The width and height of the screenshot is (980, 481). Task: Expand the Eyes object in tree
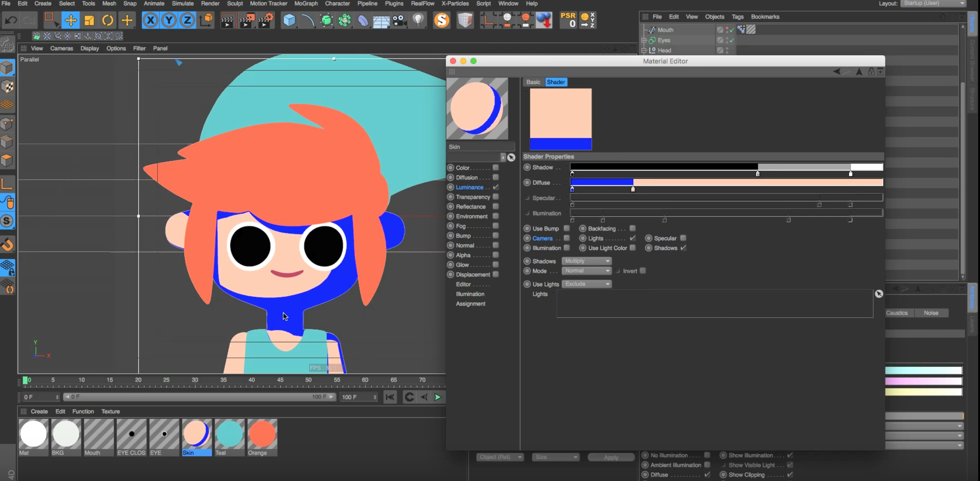(x=644, y=40)
